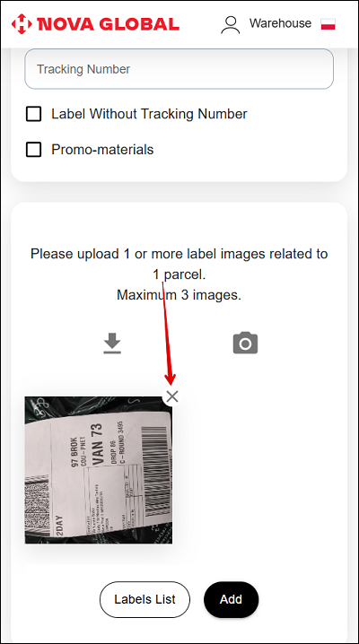The height and width of the screenshot is (644, 359).
Task: Open the user account profile icon
Action: click(x=231, y=24)
